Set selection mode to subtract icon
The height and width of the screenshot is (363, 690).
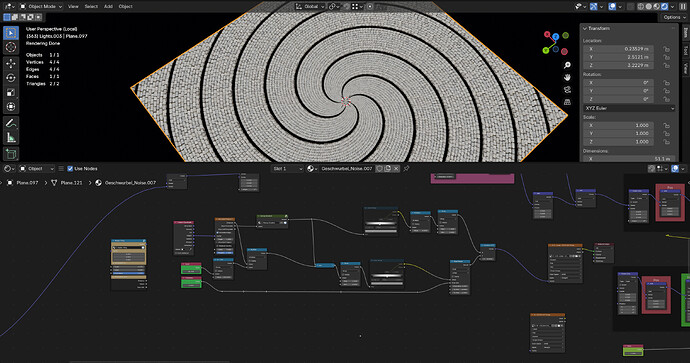click(23, 17)
